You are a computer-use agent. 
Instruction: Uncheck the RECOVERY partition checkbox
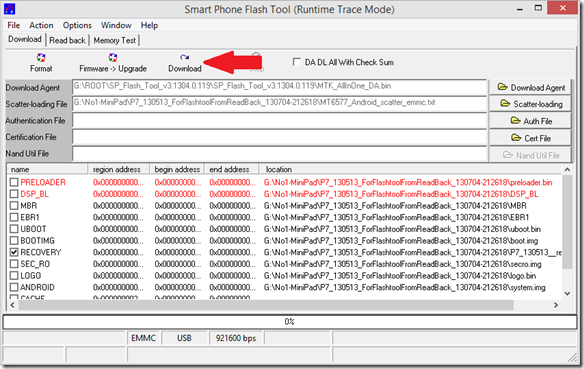pos(14,252)
